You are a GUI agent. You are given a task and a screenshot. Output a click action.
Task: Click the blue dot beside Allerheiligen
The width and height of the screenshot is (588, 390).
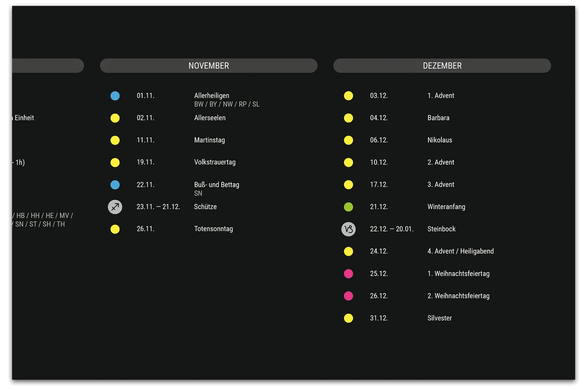click(115, 96)
